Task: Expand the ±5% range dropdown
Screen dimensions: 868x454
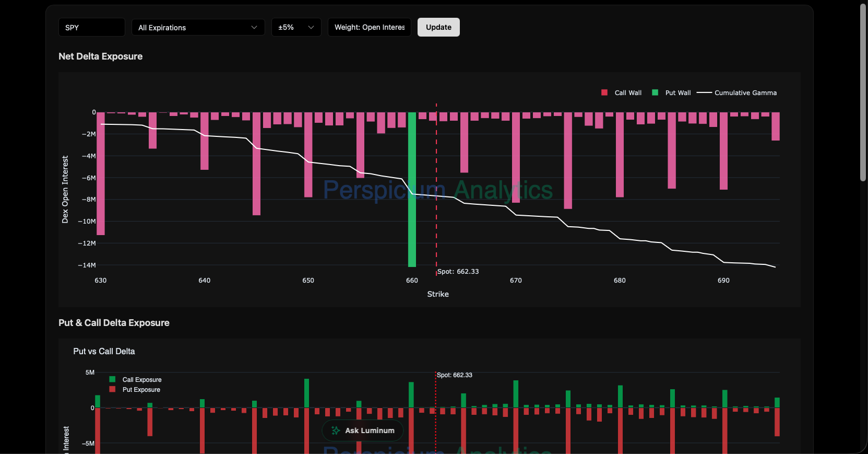Action: coord(296,28)
